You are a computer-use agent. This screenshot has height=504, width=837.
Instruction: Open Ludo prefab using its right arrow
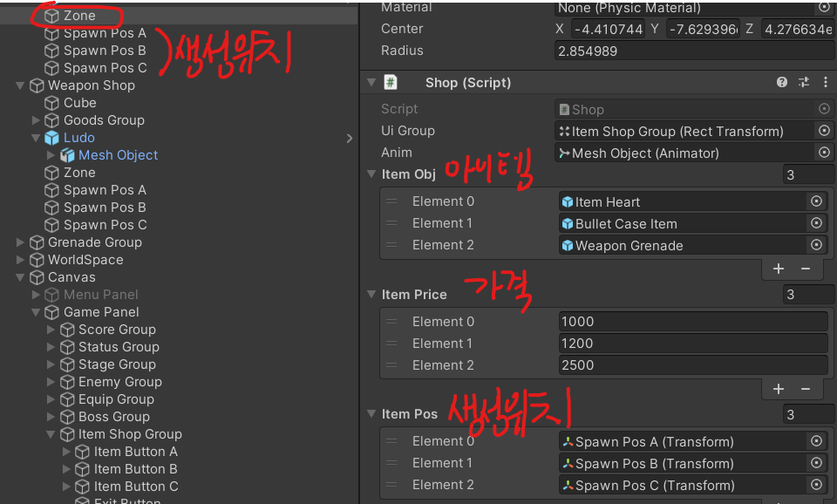coord(350,138)
